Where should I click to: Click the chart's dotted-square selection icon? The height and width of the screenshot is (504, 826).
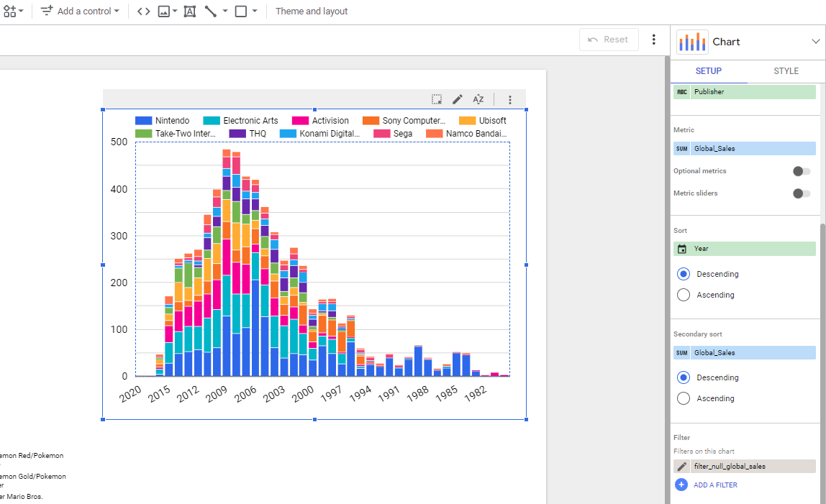point(437,100)
